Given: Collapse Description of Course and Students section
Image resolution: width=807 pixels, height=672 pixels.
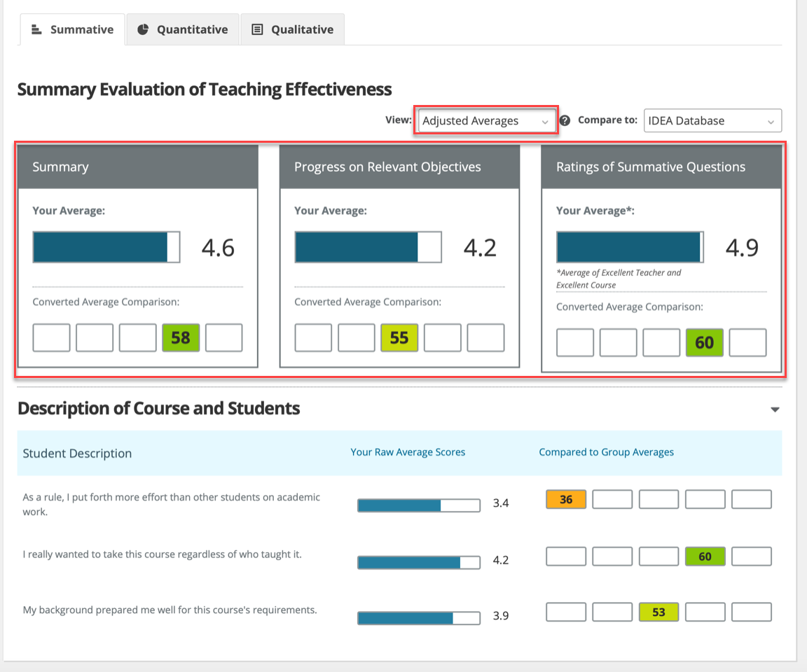Looking at the screenshot, I should (x=775, y=409).
